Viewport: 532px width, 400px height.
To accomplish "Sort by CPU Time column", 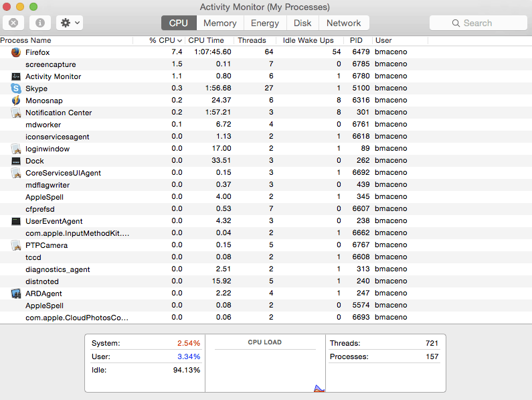I will pyautogui.click(x=209, y=40).
